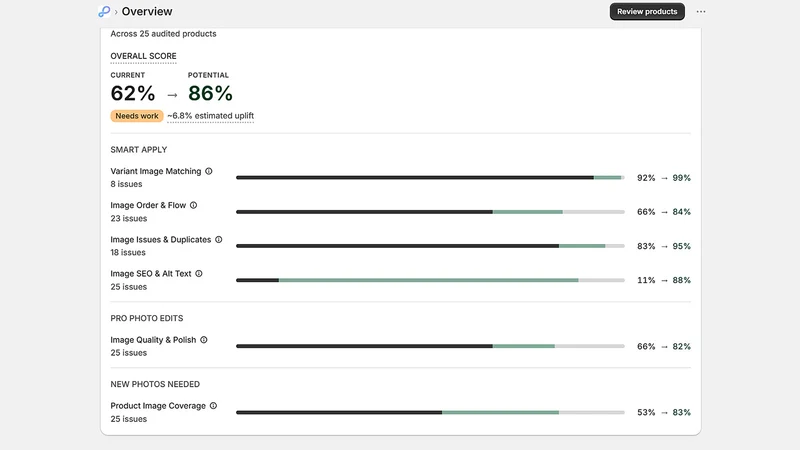Click the Image Order & Flow label

148,205
